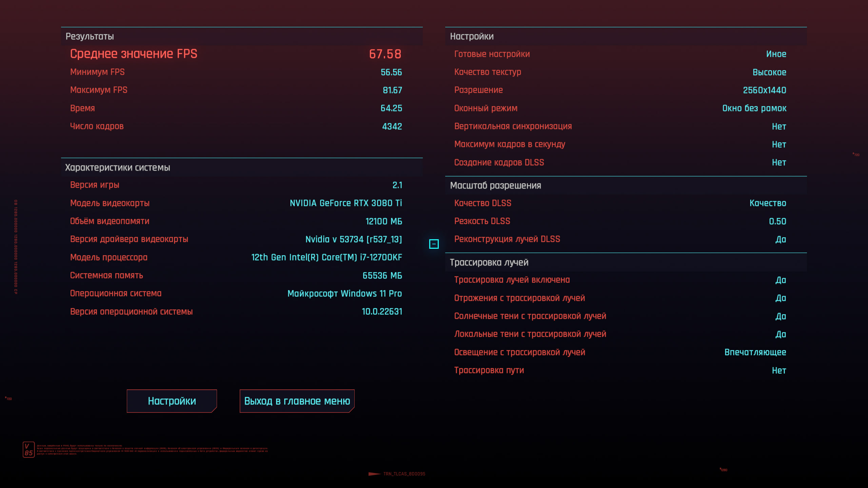Collapse the Настройки section header

(x=472, y=36)
